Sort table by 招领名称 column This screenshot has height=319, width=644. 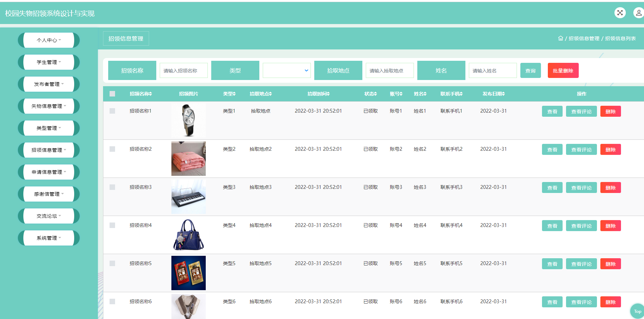click(141, 94)
